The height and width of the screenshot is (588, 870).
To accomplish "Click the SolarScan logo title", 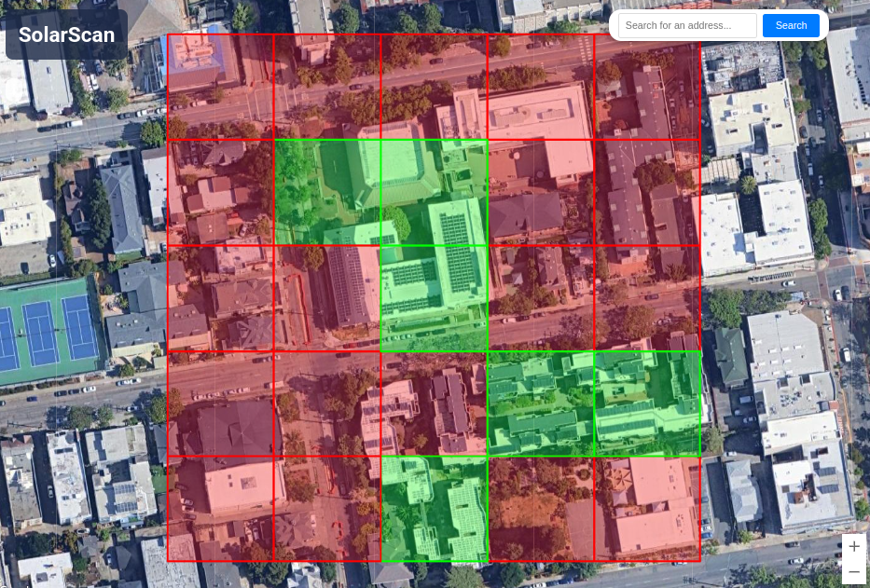I will pos(66,34).
